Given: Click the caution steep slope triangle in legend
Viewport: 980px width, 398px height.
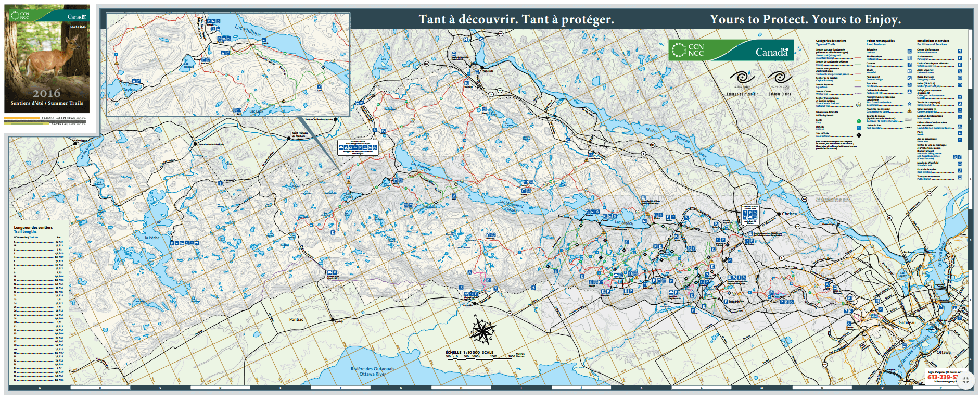Looking at the screenshot, I should [909, 110].
